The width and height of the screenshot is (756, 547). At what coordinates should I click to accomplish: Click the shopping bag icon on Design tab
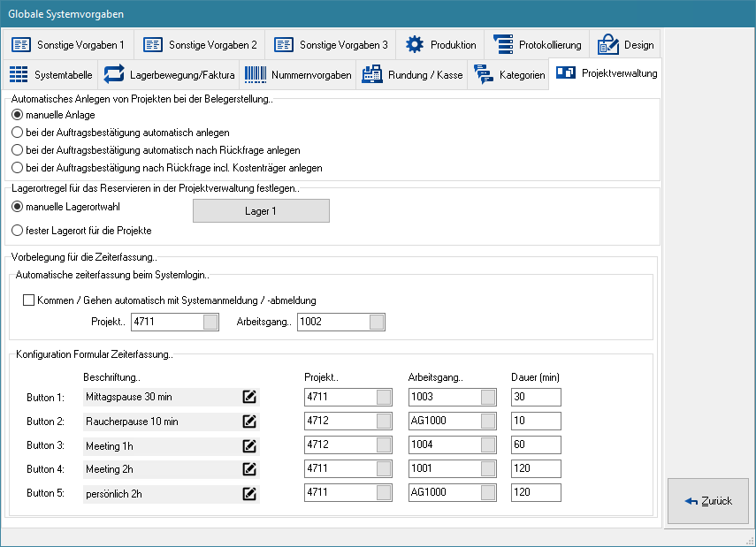(x=608, y=44)
